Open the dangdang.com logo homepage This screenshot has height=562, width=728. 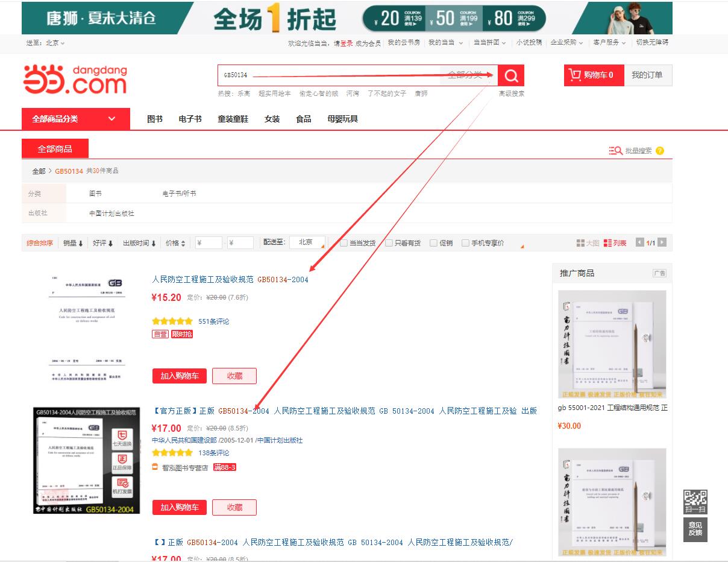click(75, 79)
